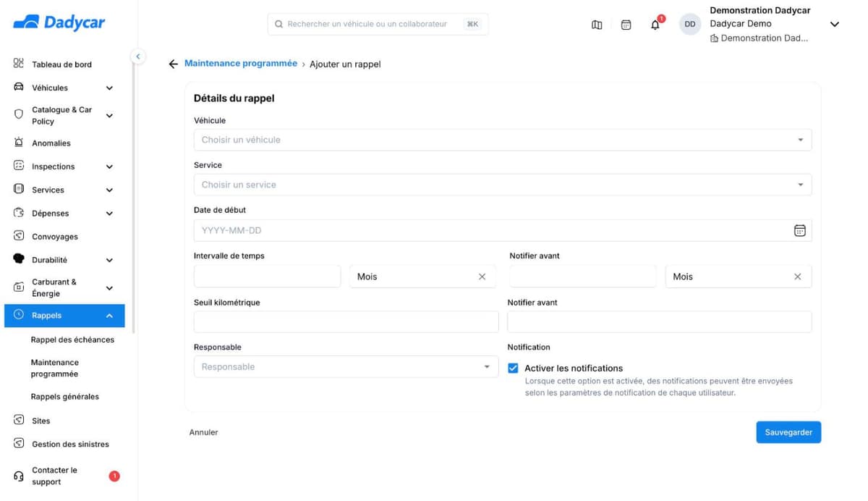
Task: Open Rappels générales submenu item
Action: 65,397
